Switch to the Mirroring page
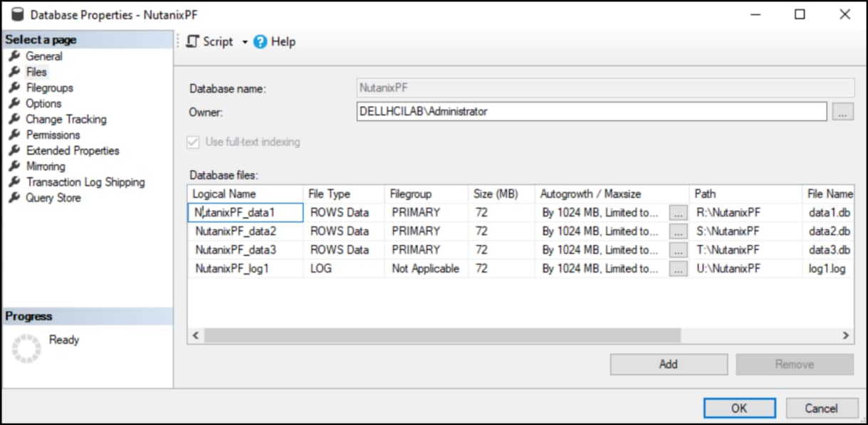Image resolution: width=868 pixels, height=425 pixels. (46, 166)
